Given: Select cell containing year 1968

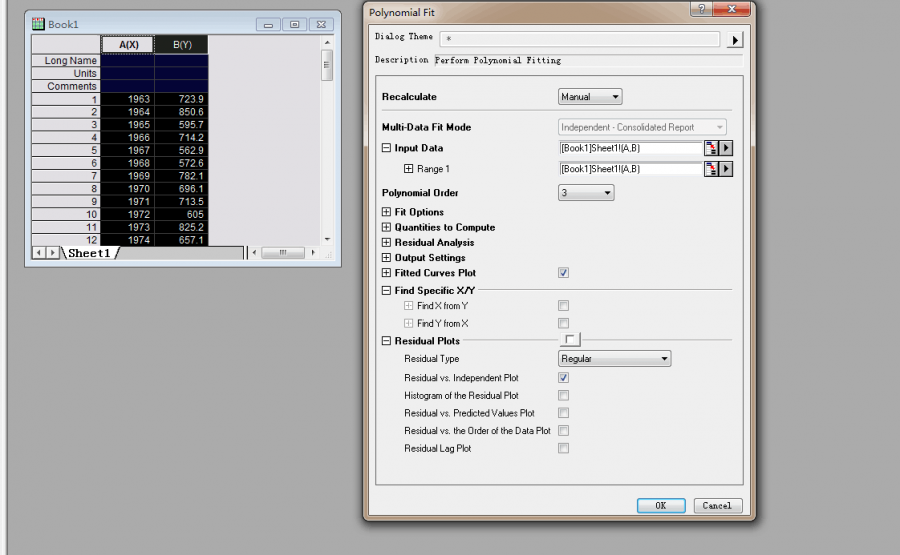Looking at the screenshot, I should [x=128, y=164].
